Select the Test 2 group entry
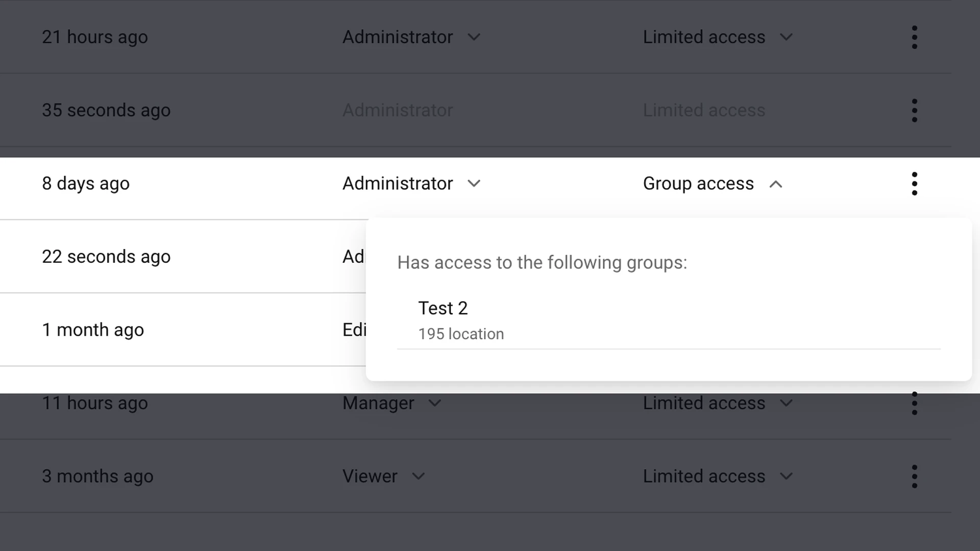Viewport: 980px width, 551px height. pyautogui.click(x=669, y=320)
